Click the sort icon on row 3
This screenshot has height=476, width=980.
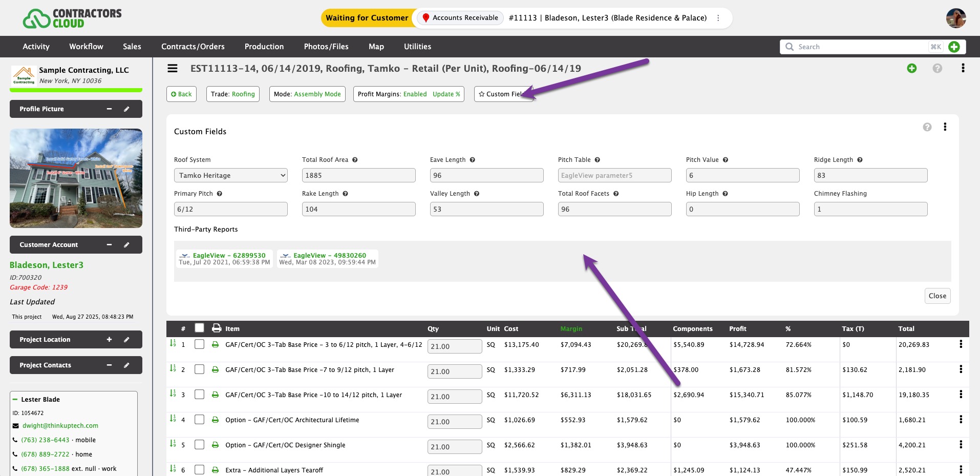pos(173,394)
